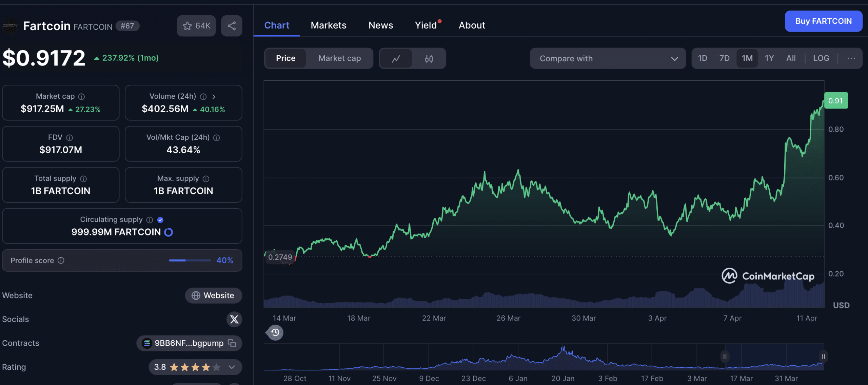Open the Chart tab
This screenshot has height=385, width=868.
pyautogui.click(x=277, y=25)
